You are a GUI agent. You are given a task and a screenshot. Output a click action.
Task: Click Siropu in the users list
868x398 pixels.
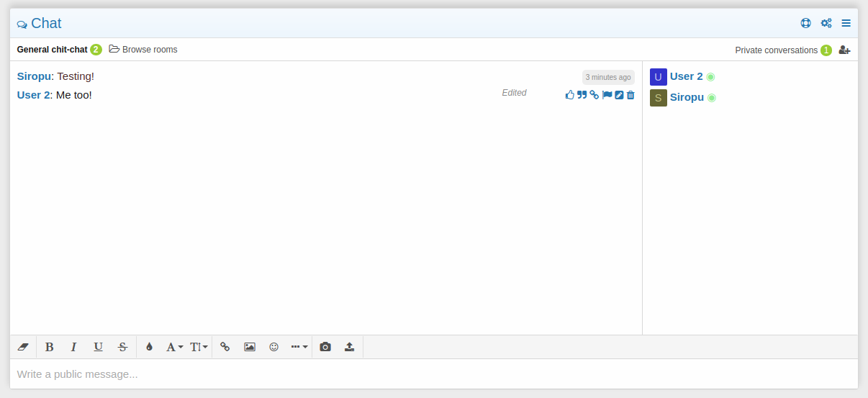(x=687, y=97)
